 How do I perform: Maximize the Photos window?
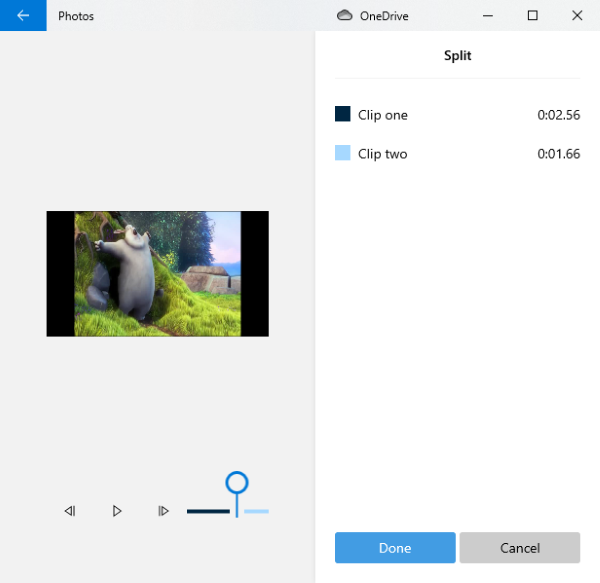[532, 15]
